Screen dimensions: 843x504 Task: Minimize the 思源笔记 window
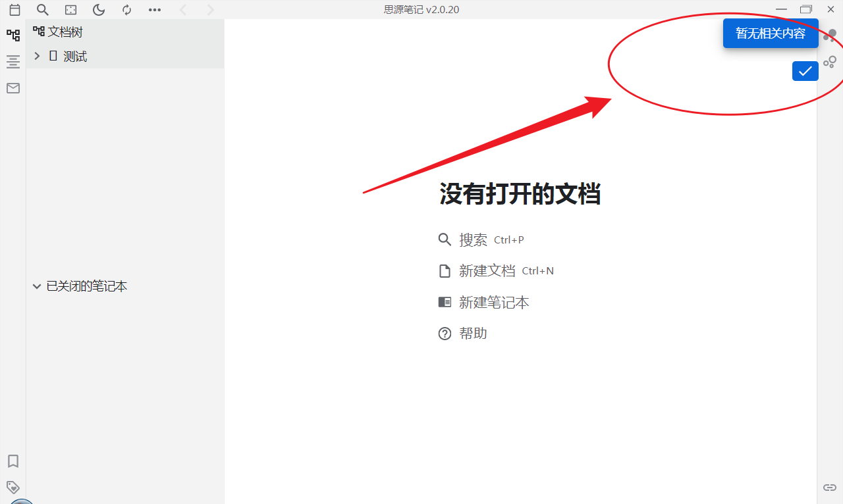point(782,9)
